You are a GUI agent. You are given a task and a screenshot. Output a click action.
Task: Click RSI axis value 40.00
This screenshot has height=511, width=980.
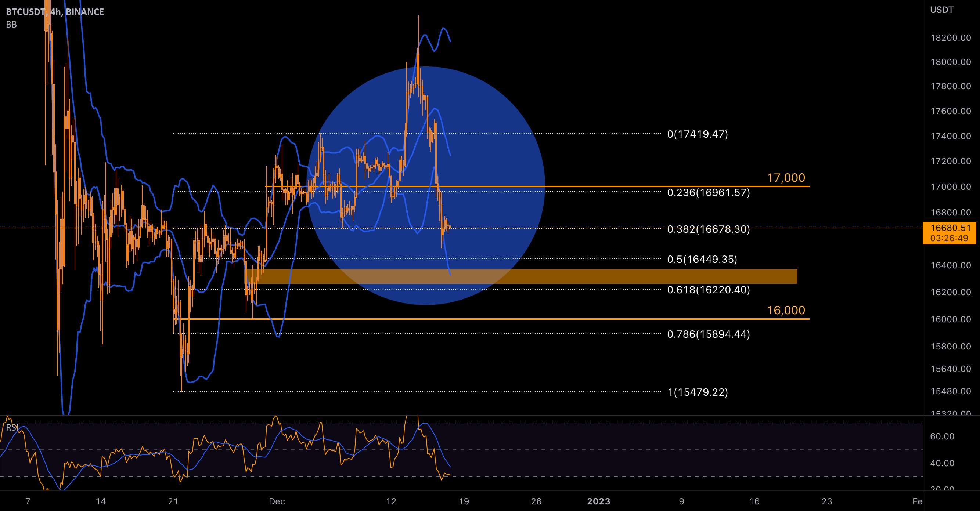click(x=942, y=463)
